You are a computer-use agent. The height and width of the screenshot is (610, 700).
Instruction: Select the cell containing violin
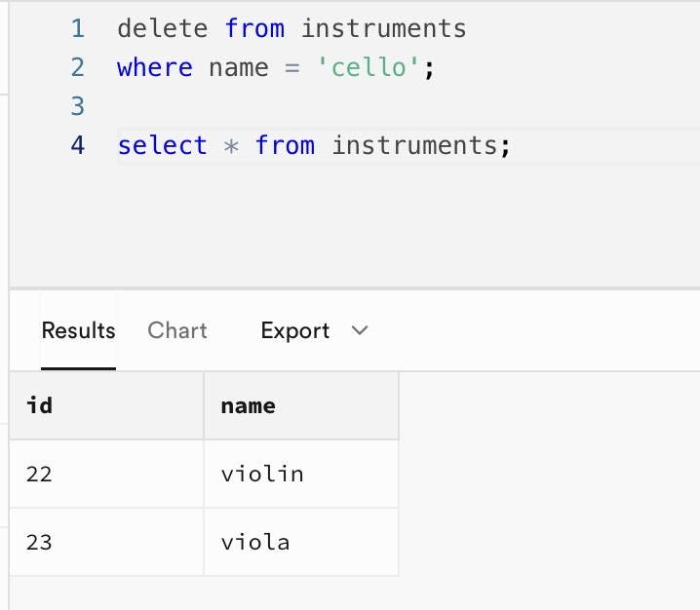(x=262, y=475)
